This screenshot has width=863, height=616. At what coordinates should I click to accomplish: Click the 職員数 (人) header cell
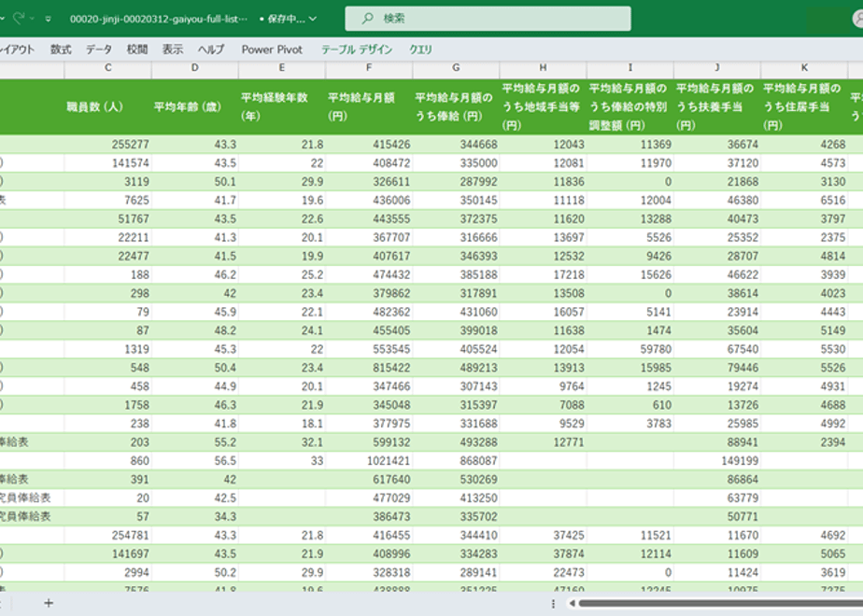tap(108, 106)
